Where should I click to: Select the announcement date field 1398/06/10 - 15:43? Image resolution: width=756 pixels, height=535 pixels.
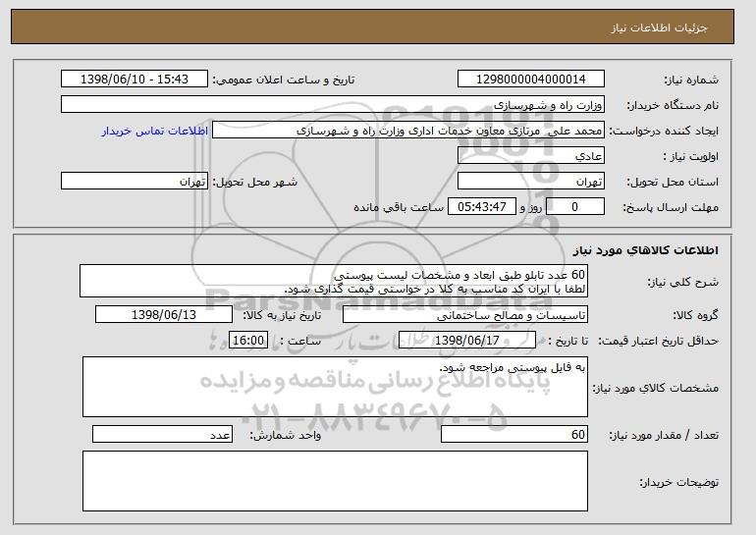(x=135, y=80)
